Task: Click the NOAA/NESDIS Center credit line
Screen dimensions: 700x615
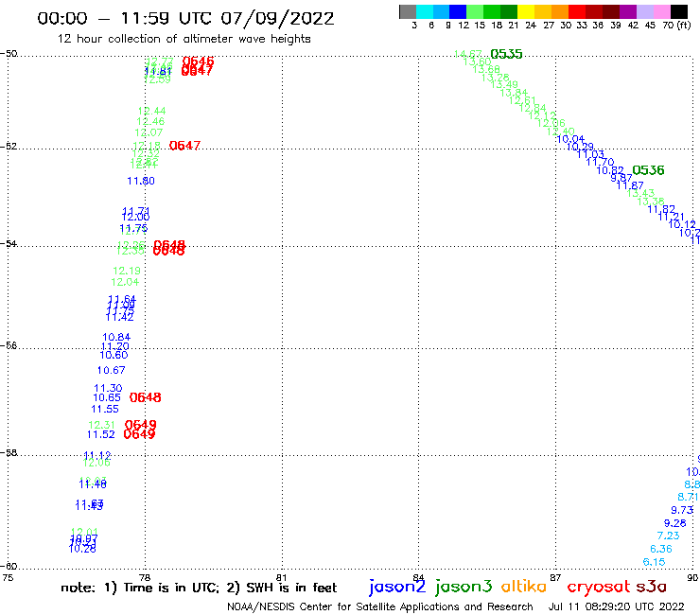Action: pos(380,607)
